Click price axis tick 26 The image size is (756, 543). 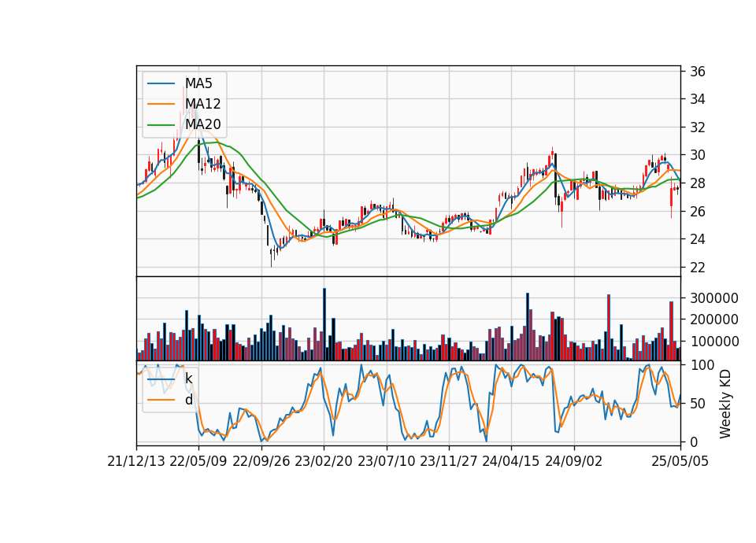click(698, 212)
